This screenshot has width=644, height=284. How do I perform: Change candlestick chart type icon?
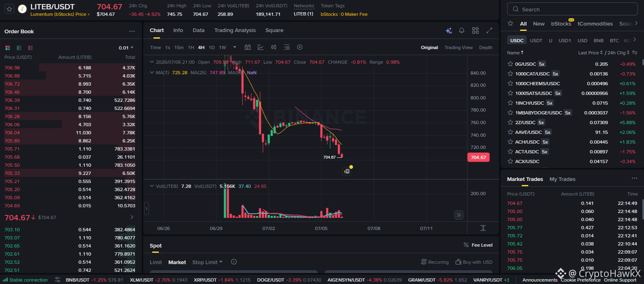pos(274,47)
